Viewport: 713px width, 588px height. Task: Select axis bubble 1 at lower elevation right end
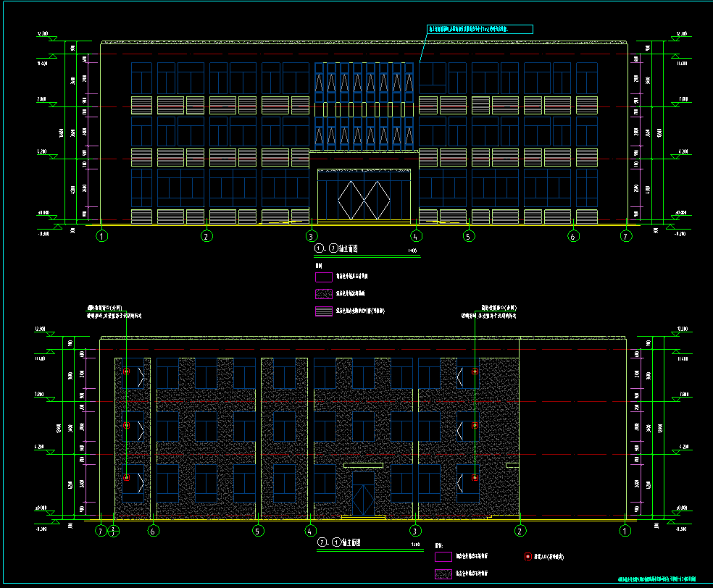[x=625, y=531]
